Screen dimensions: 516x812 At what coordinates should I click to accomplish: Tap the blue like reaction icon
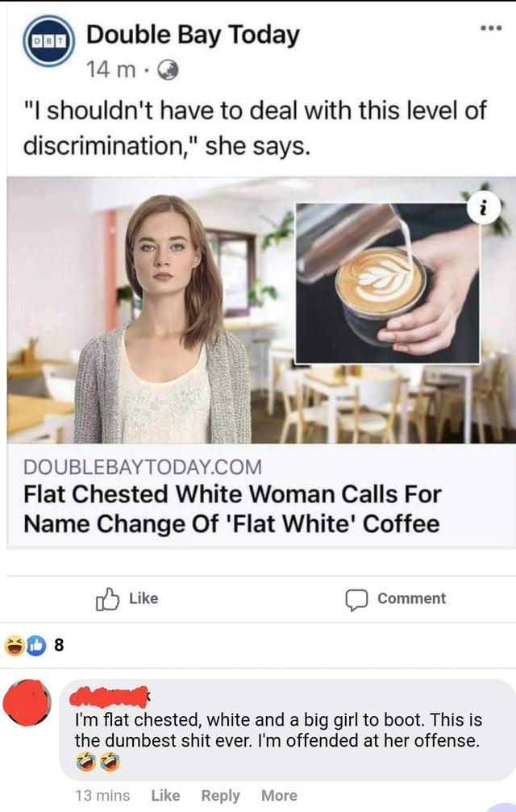coord(35,645)
